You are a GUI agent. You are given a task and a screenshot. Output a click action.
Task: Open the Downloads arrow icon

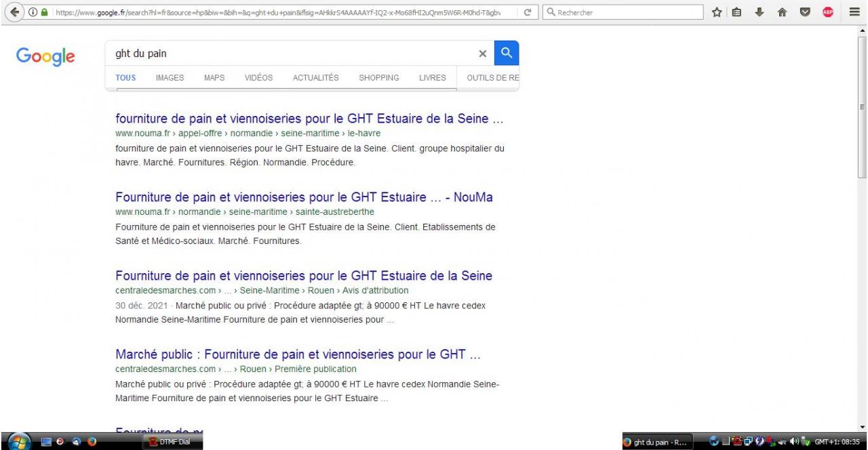tap(760, 12)
